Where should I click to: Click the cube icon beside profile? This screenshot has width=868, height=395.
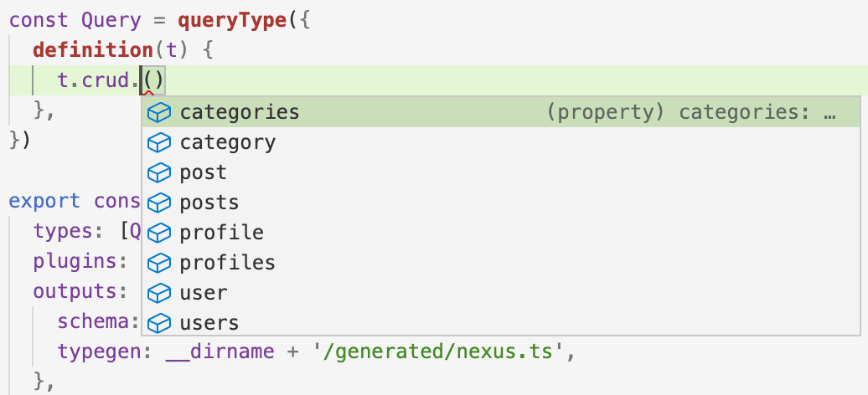tap(158, 233)
